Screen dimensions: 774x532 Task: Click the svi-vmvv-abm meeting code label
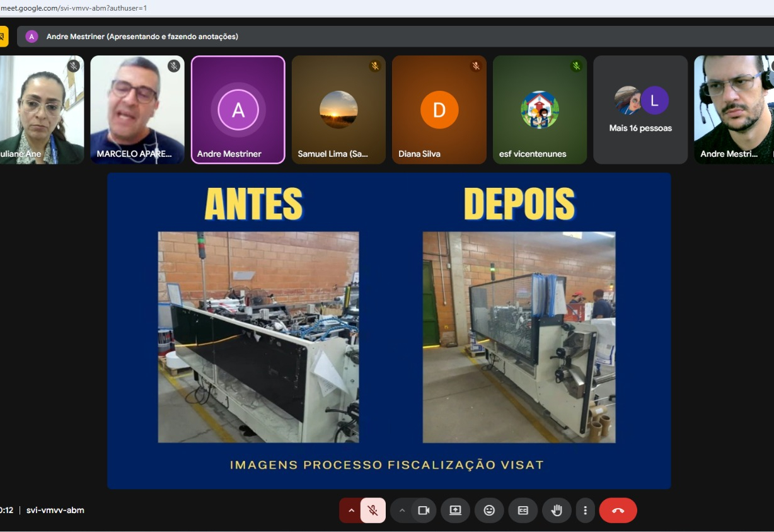[x=55, y=511]
